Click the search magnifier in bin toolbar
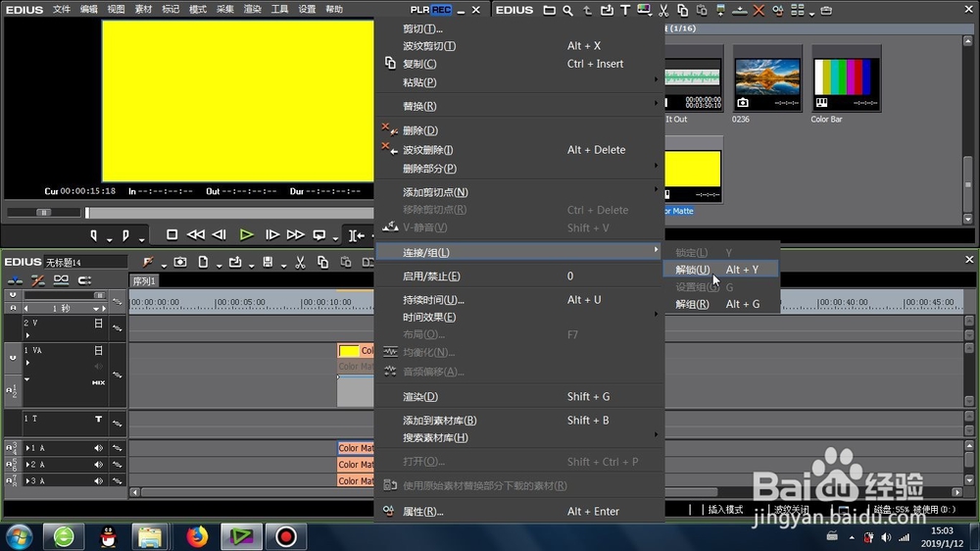This screenshot has height=551, width=980. point(567,10)
